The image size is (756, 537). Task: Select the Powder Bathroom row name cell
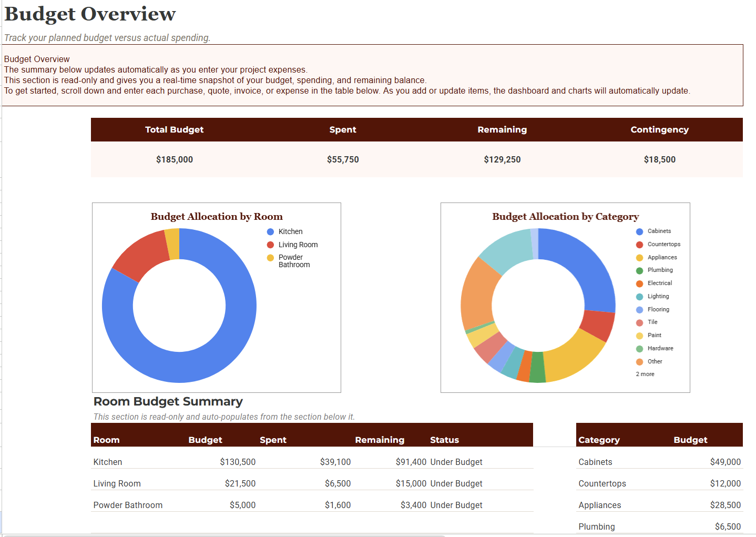click(x=128, y=505)
